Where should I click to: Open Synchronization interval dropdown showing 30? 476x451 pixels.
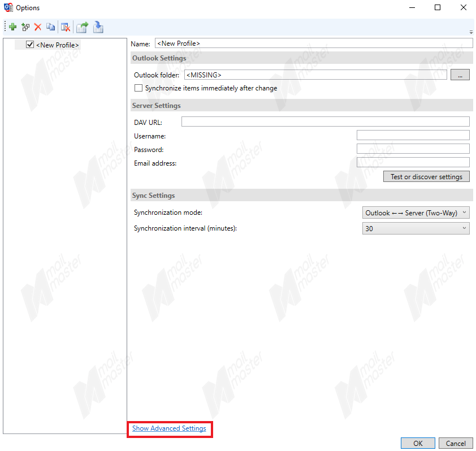point(416,228)
